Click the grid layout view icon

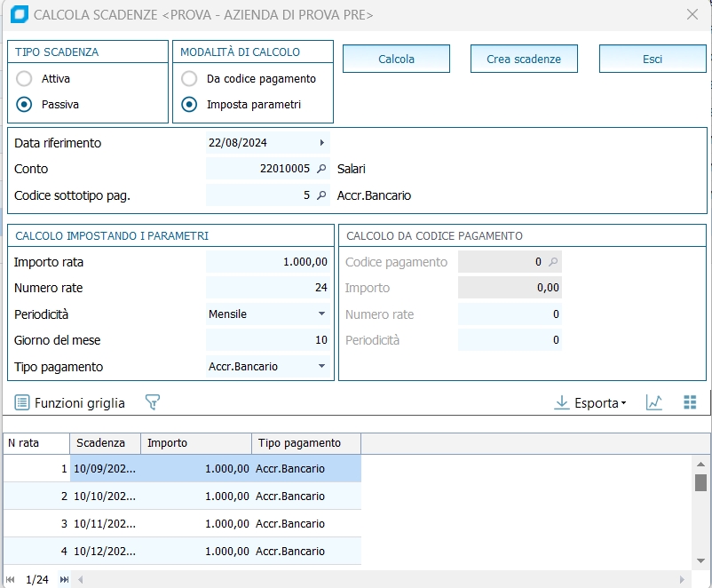pyautogui.click(x=690, y=402)
